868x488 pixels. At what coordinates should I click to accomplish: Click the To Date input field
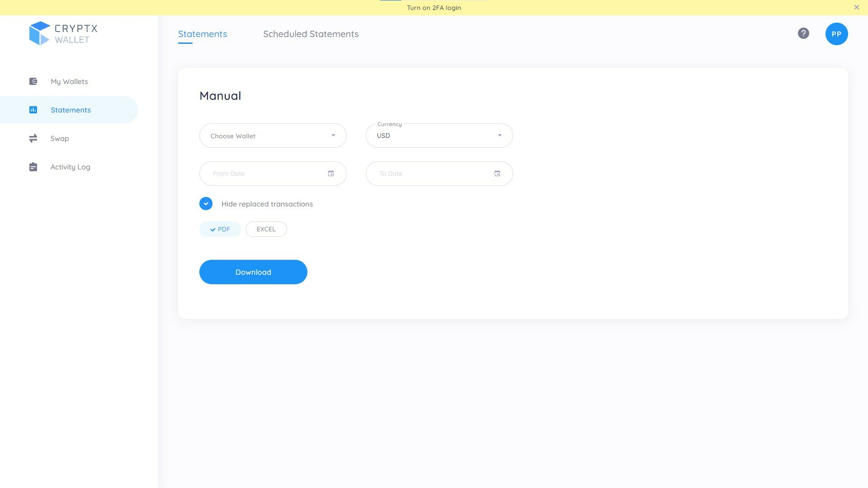coord(439,174)
